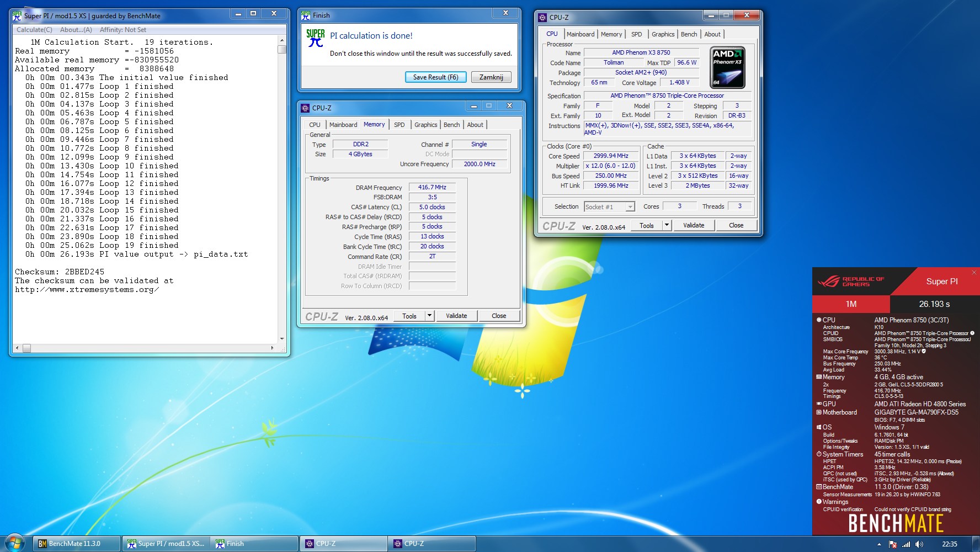Screen dimensions: 980x552
Task: Click the GPU section icon in BenchMate
Action: (819, 404)
